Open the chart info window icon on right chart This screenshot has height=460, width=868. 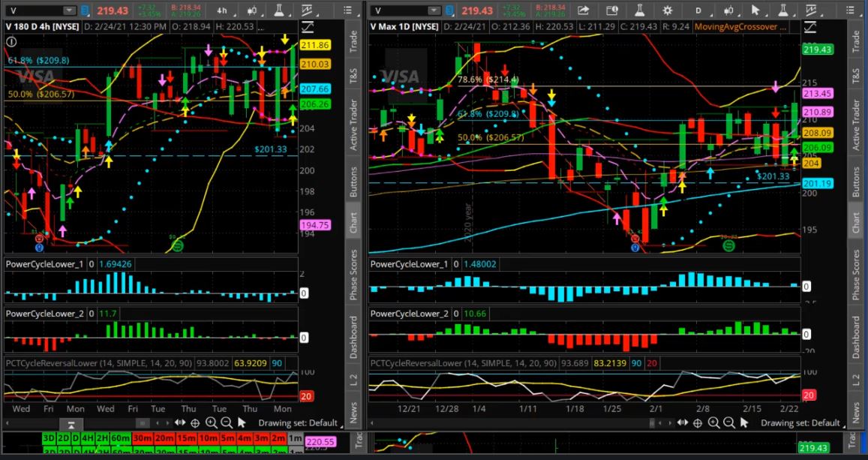(611, 10)
